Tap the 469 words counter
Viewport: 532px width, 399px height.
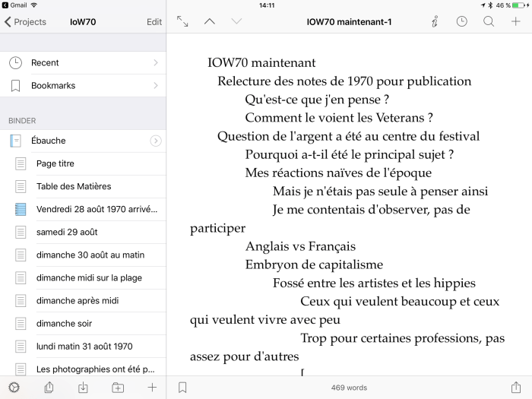click(x=349, y=388)
